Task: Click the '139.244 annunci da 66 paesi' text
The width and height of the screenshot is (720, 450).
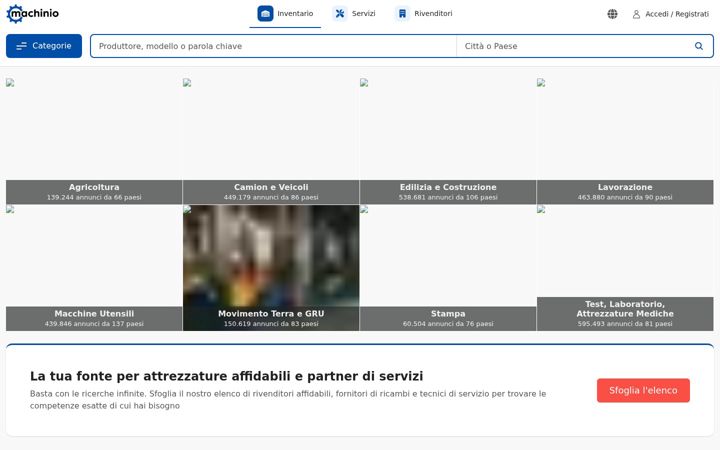Action: tap(94, 197)
